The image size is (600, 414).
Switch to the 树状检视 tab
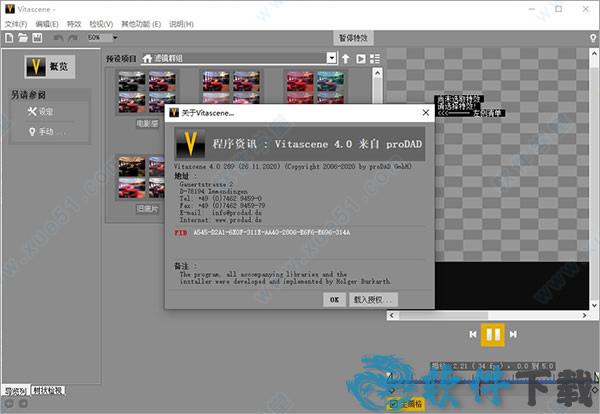click(x=47, y=390)
